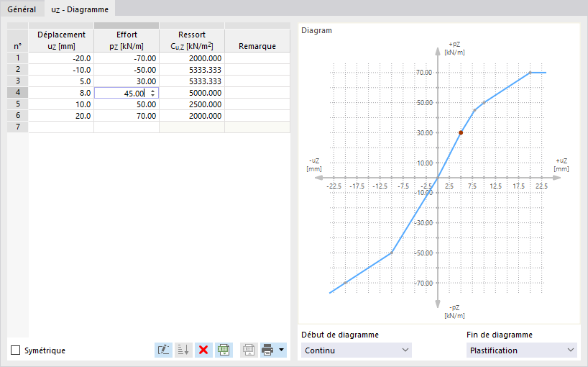The height and width of the screenshot is (367, 588).
Task: Click displacement cell 10.0 in row 5
Action: [x=61, y=104]
